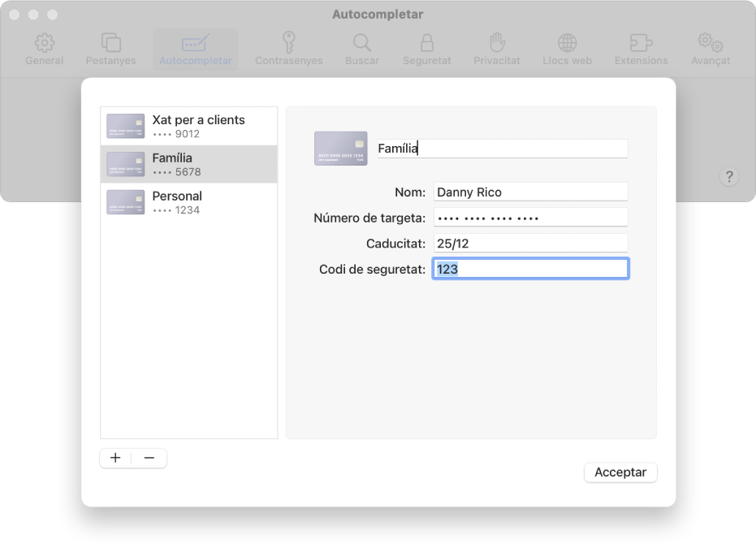The image size is (756, 544).
Task: Click the Número de targeta field
Action: pyautogui.click(x=530, y=218)
